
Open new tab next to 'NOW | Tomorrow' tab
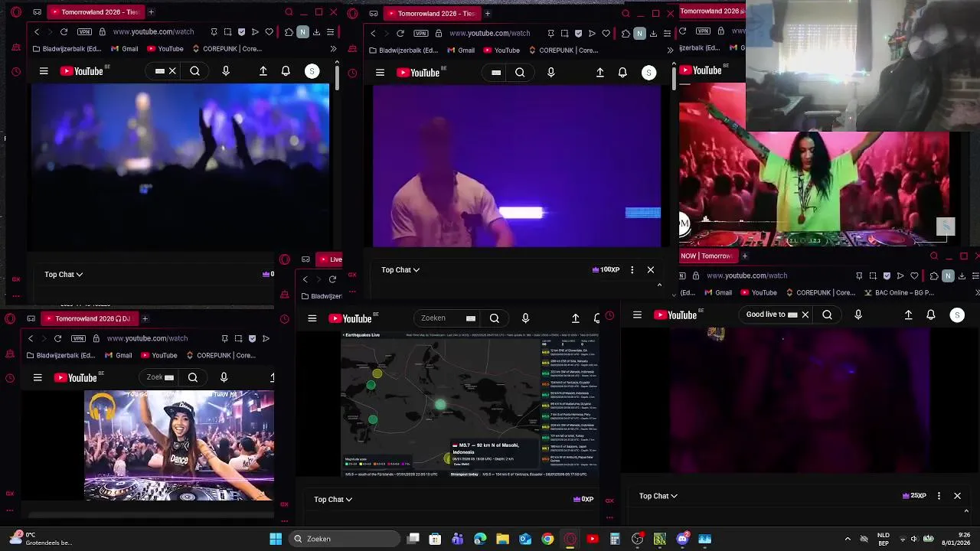(x=744, y=256)
